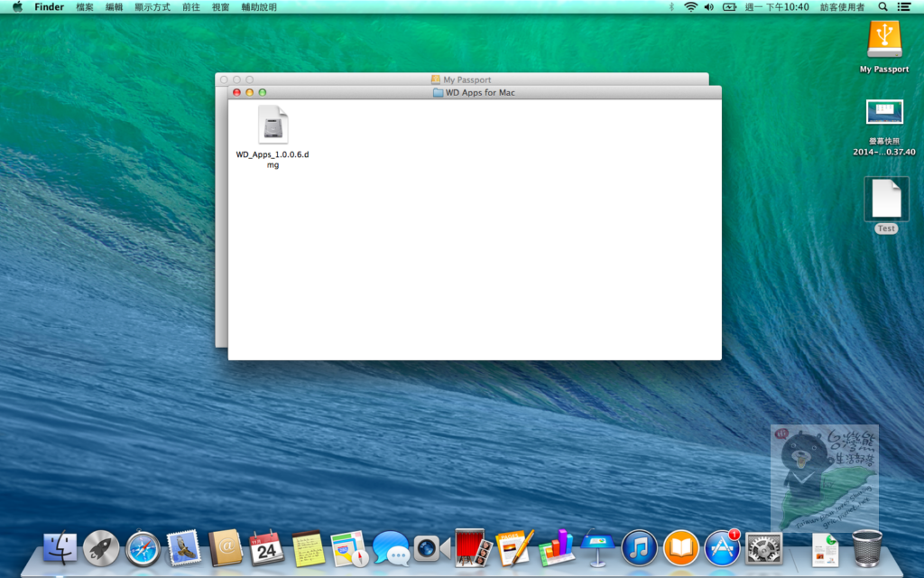Open 視窗 menu
The width and height of the screenshot is (924, 578).
220,7
